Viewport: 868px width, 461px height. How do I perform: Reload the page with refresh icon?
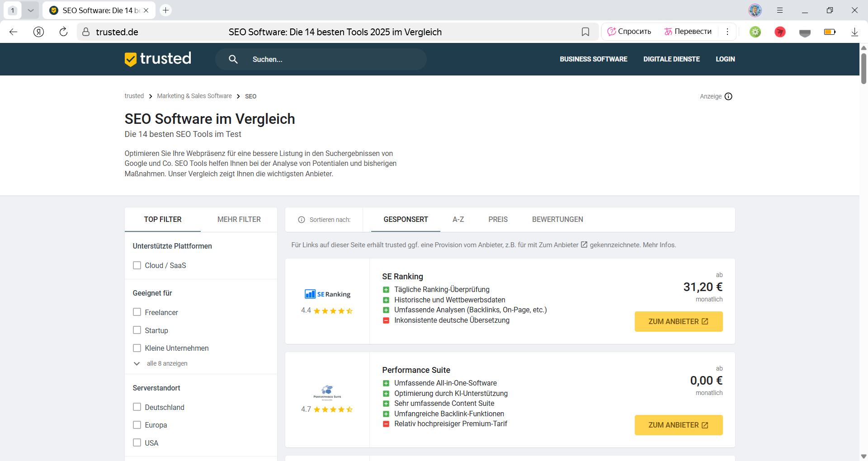click(63, 32)
